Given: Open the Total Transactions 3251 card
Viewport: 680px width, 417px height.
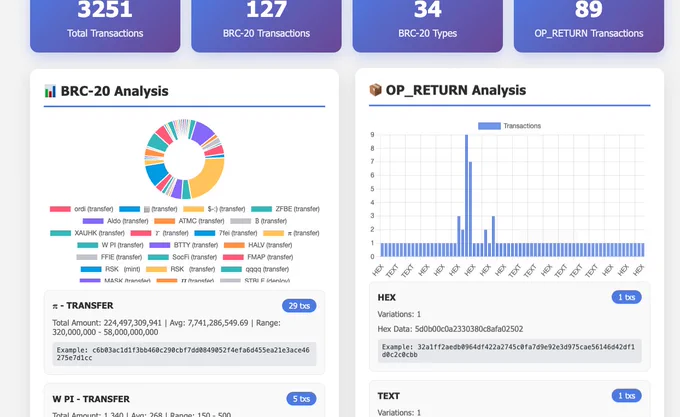Looking at the screenshot, I should (105, 26).
